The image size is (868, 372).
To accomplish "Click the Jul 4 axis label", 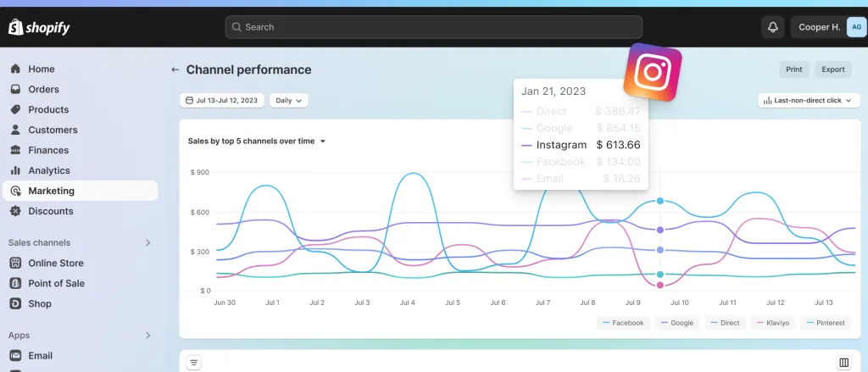I will 408,303.
